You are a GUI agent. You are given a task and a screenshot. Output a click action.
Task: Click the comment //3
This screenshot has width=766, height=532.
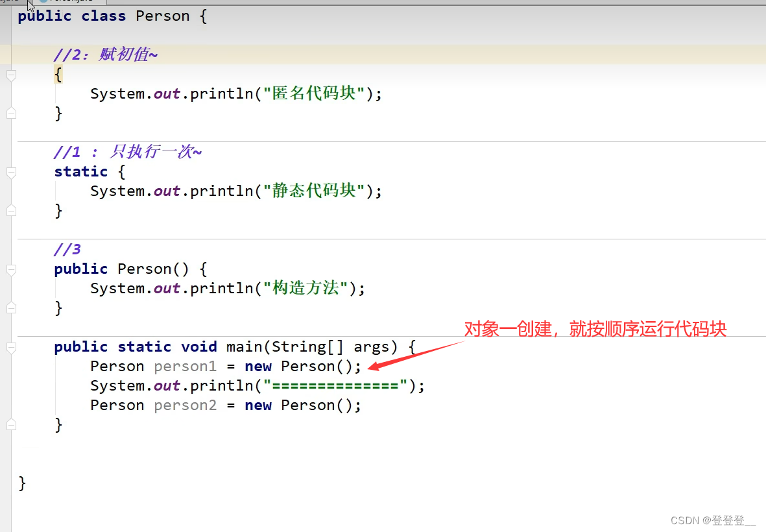tap(67, 249)
